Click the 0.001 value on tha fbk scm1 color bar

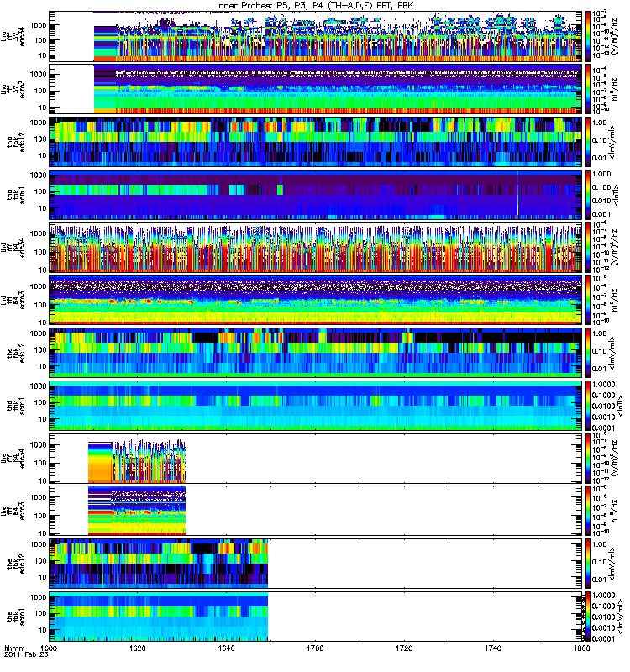pos(601,214)
